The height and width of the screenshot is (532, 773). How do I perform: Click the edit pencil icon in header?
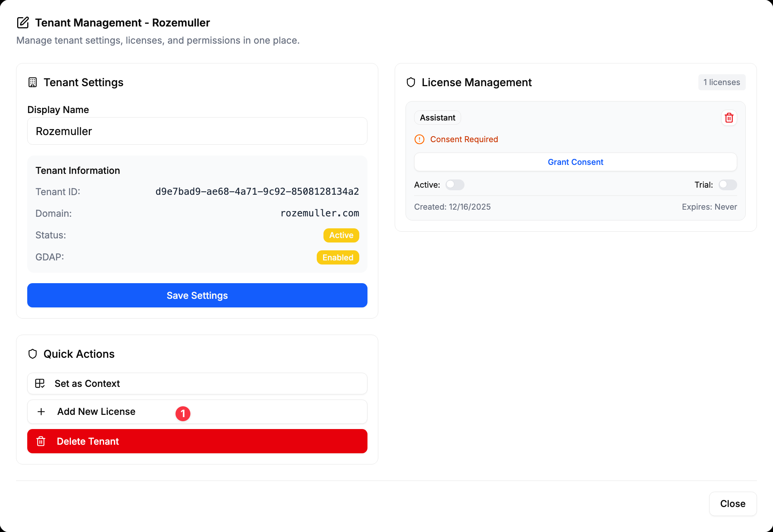[x=23, y=23]
